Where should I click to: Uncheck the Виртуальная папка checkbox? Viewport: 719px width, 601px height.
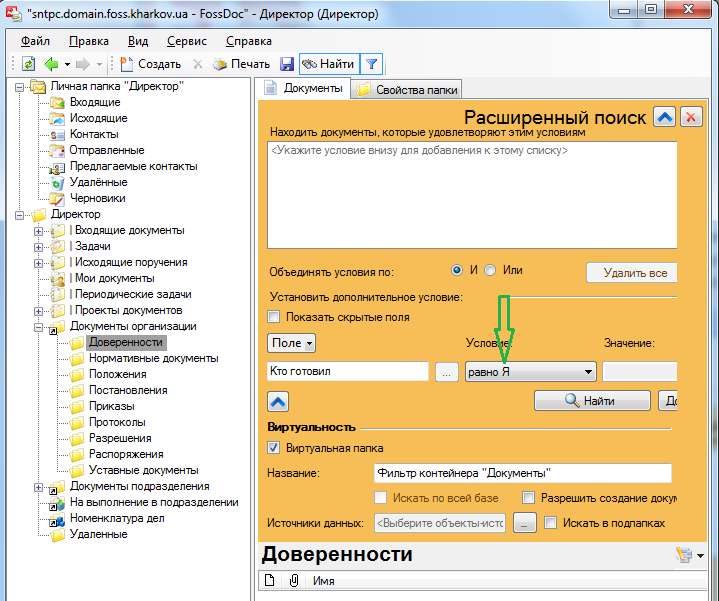coord(273,448)
